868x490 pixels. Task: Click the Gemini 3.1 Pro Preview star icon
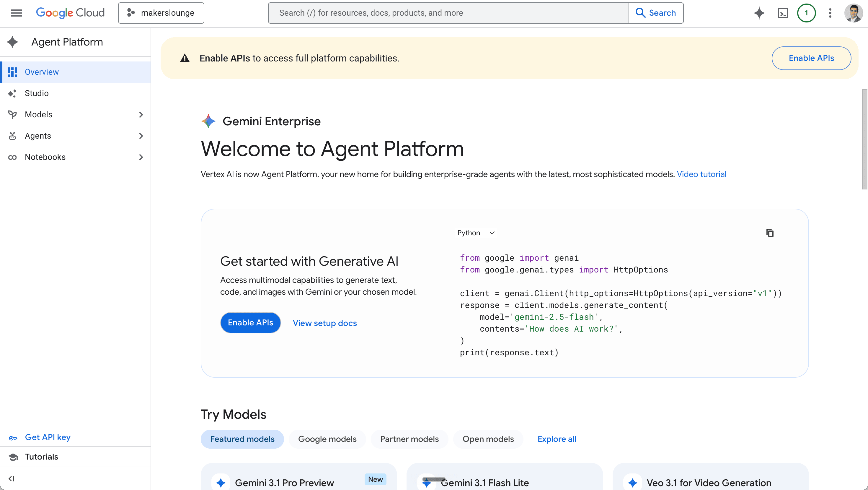tap(221, 483)
